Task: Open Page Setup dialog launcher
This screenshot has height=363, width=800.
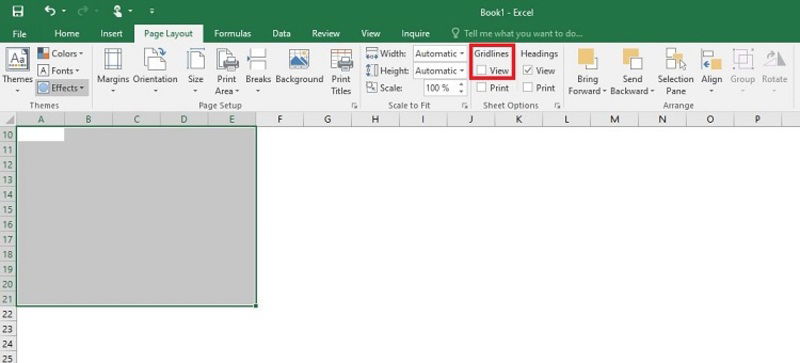Action: [354, 106]
